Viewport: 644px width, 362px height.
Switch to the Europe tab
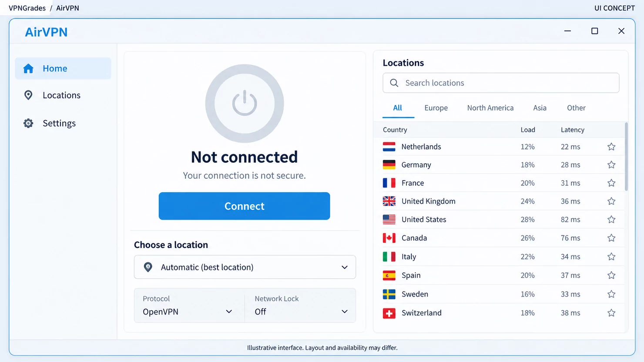tap(436, 108)
